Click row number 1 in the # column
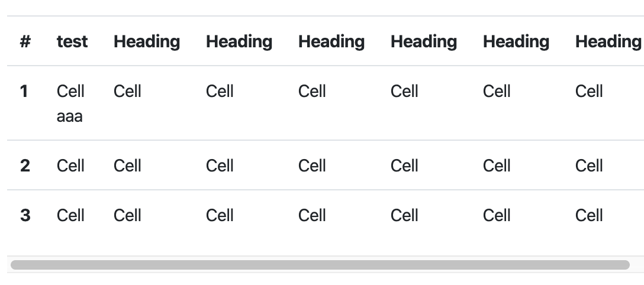This screenshot has width=644, height=285. tap(24, 91)
